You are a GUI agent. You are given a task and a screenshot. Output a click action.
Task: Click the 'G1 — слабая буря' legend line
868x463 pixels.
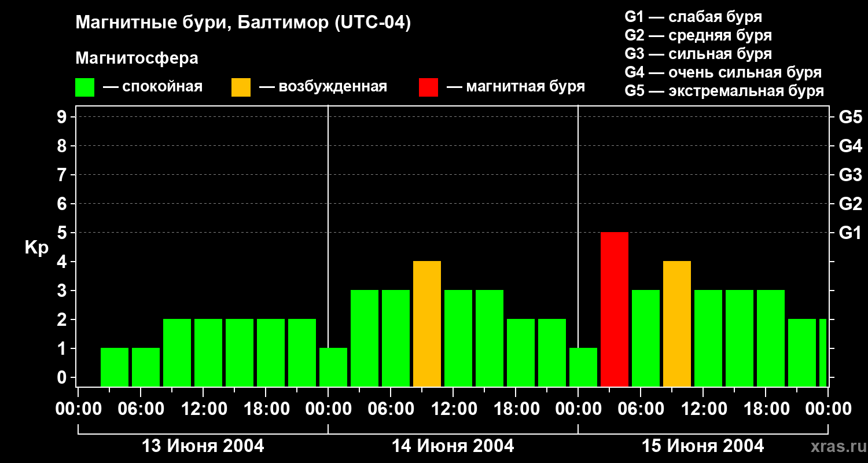pos(693,17)
